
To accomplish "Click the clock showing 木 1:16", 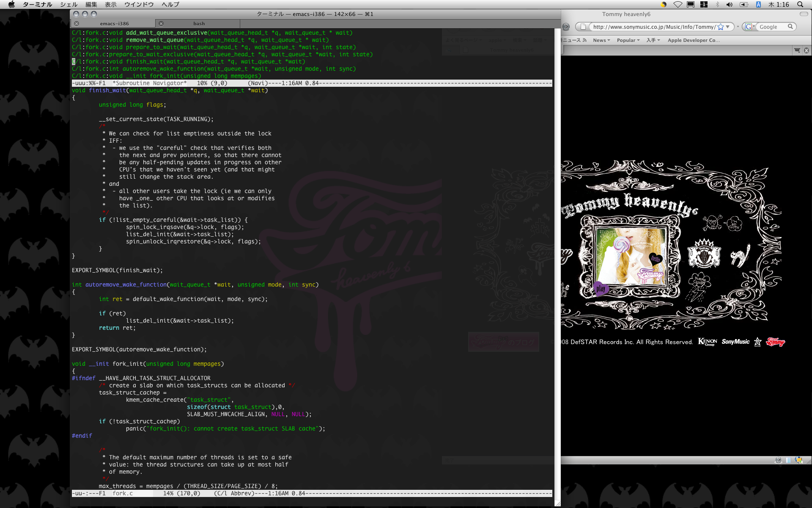I will point(779,4).
